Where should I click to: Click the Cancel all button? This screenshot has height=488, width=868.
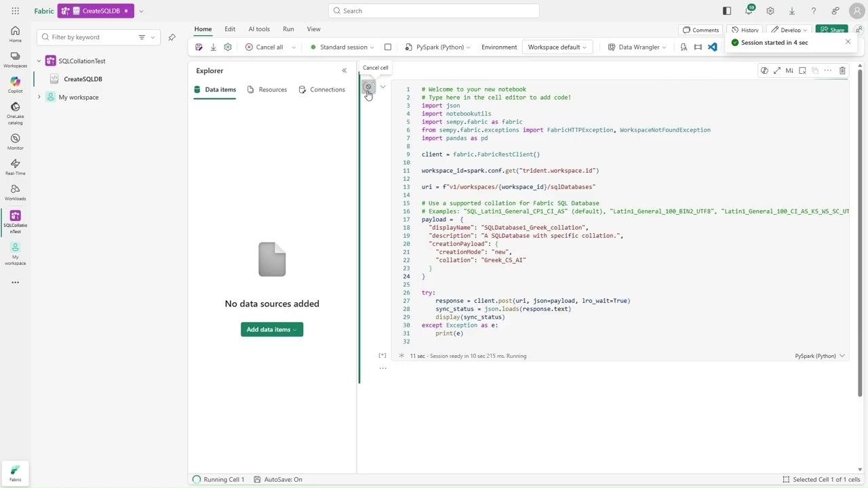click(x=264, y=47)
